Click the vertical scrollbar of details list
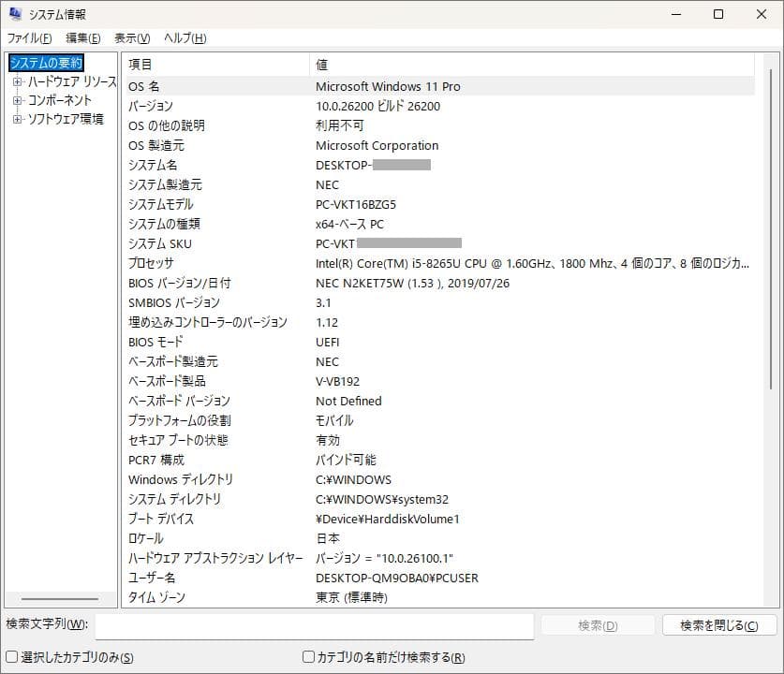This screenshot has height=674, width=784. (x=771, y=230)
